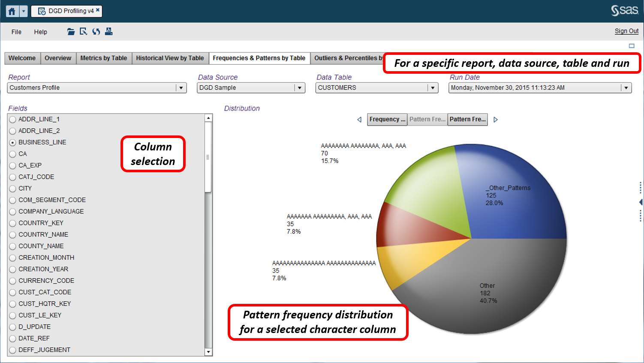Select the CITY field radio button
The width and height of the screenshot is (644, 363).
click(12, 189)
